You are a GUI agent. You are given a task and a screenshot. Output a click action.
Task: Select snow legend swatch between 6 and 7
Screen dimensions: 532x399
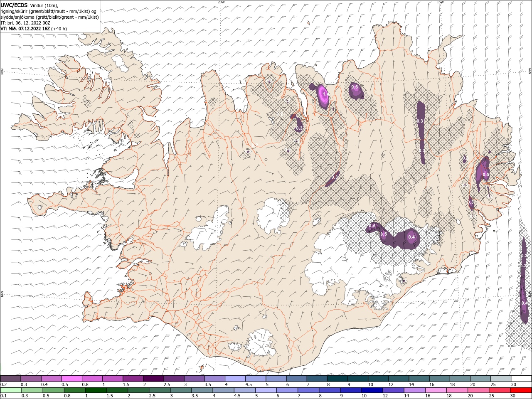[x=296, y=379]
